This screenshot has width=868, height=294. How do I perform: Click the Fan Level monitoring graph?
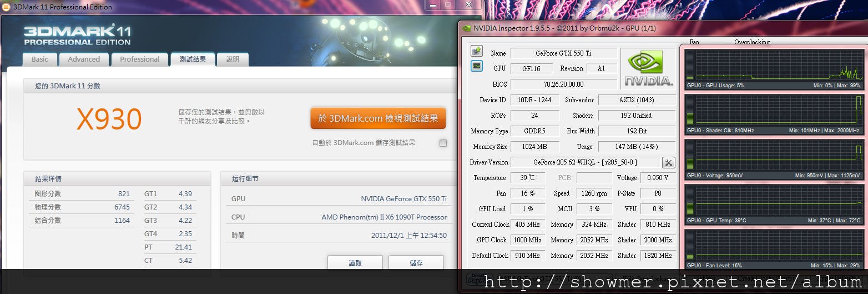[773, 250]
